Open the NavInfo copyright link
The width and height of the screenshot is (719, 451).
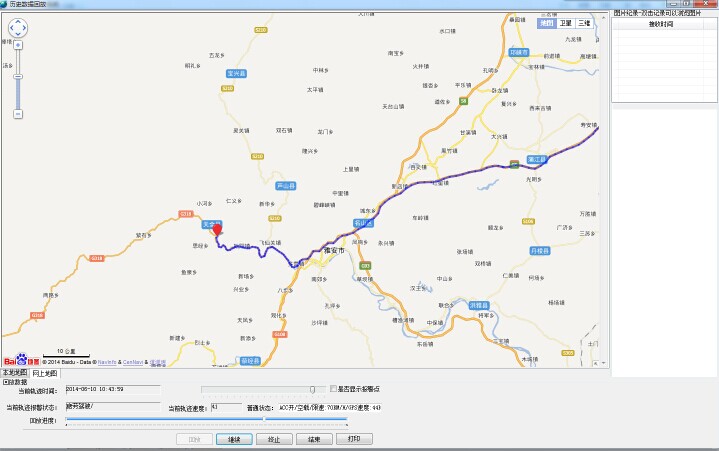(107, 362)
